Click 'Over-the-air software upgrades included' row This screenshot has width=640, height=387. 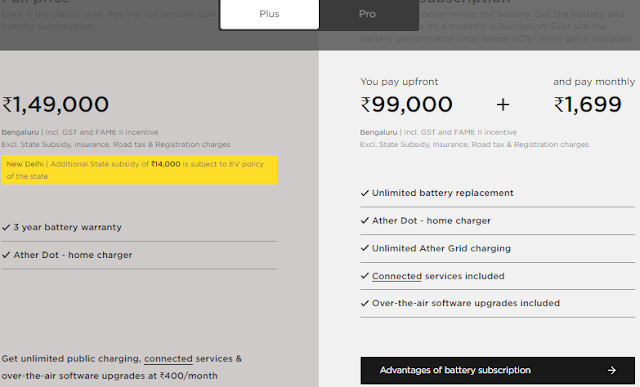click(x=498, y=303)
